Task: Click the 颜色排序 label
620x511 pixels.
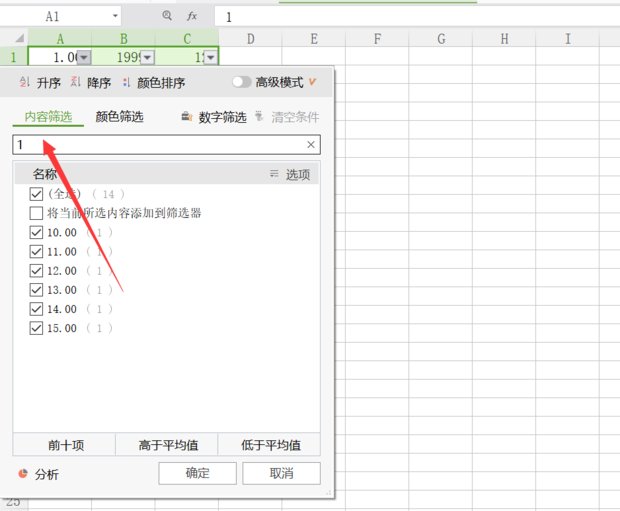Action: coord(161,83)
